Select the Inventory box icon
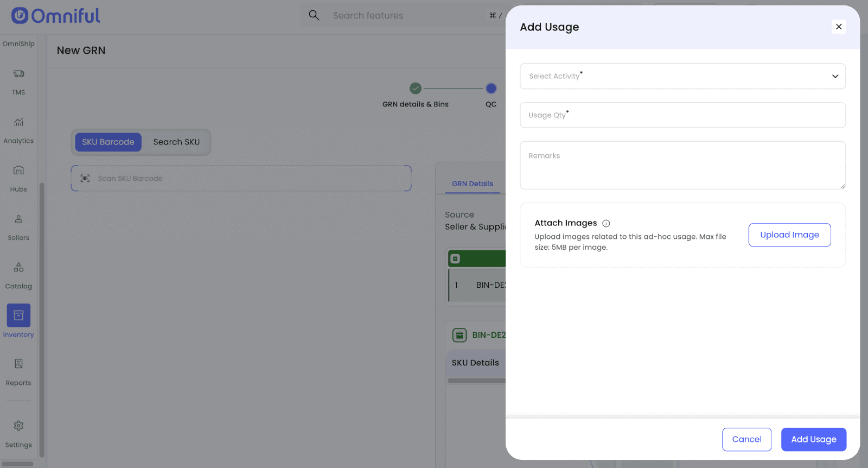 (18, 315)
